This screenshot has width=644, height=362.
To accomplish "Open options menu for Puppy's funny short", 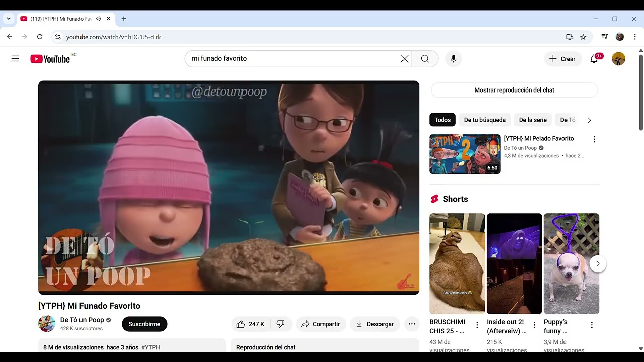I will pos(592,325).
